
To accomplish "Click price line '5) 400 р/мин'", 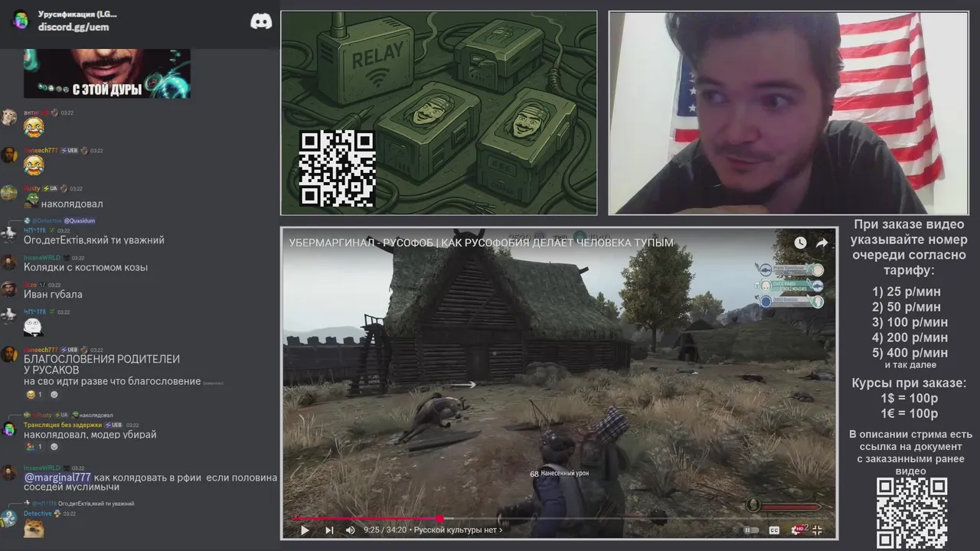I will point(910,353).
